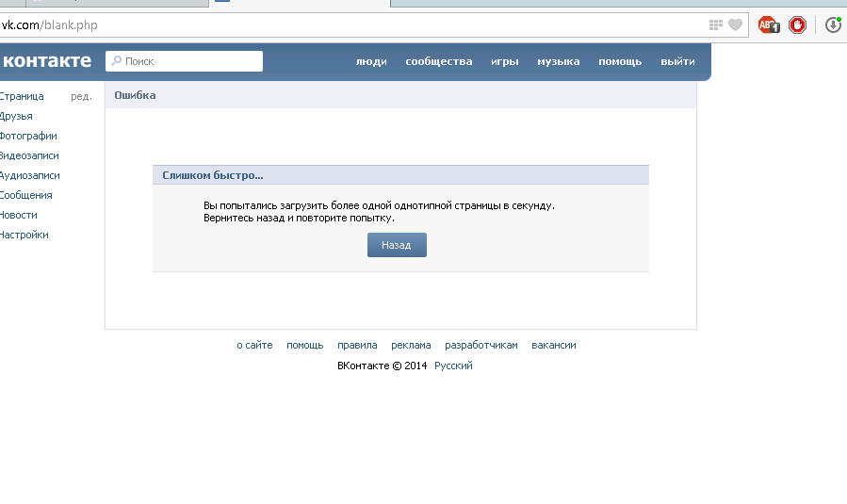Screen dimensions: 847x504
Task: Click the Слишком быстро... message title
Action: [x=213, y=175]
